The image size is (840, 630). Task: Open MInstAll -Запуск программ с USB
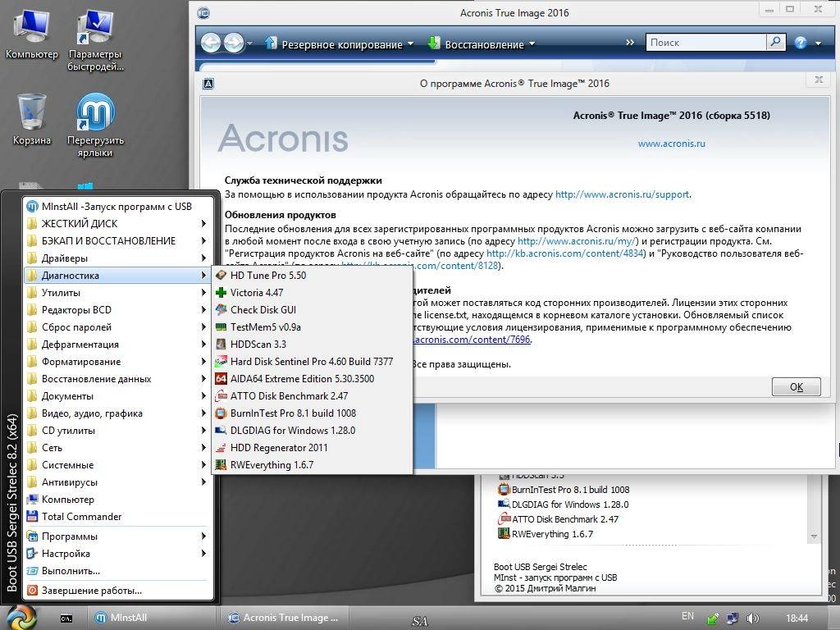click(119, 206)
